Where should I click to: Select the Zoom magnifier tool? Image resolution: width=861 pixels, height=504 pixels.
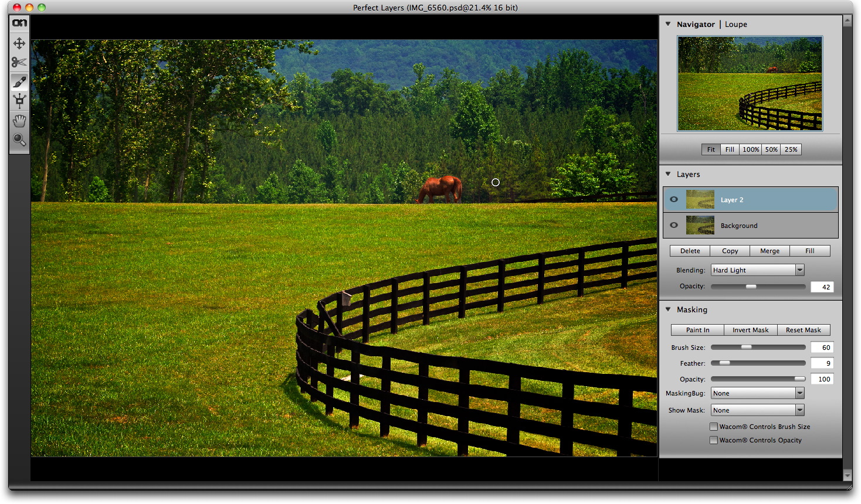pyautogui.click(x=19, y=140)
